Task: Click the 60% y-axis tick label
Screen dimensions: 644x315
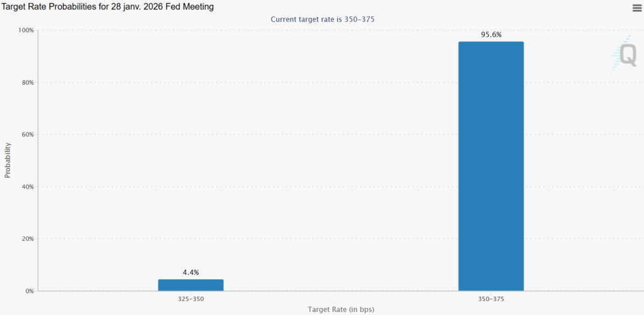Action: 28,135
